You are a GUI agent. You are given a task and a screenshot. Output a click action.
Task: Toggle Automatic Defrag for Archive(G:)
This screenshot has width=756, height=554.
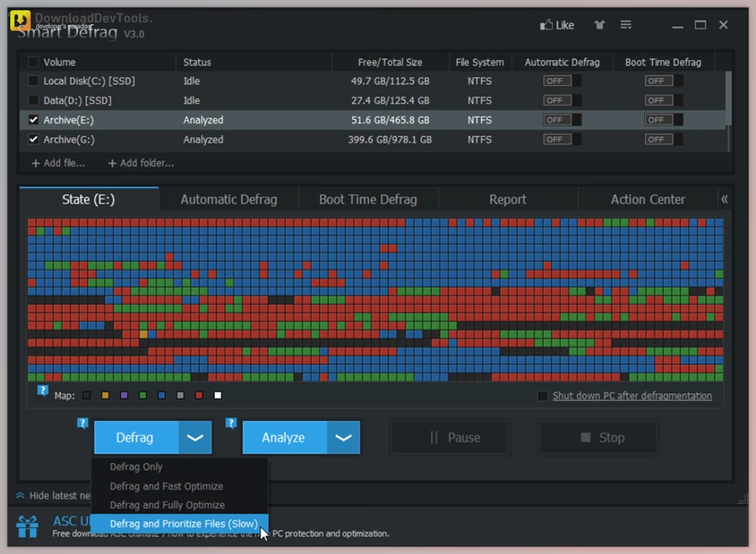[562, 139]
